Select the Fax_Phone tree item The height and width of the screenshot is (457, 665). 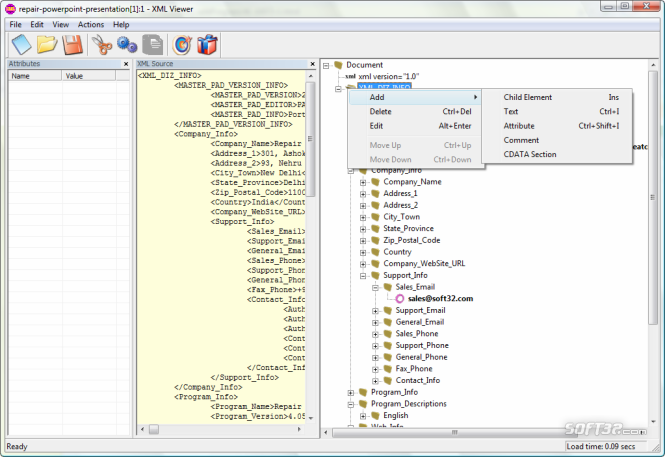pyautogui.click(x=414, y=368)
